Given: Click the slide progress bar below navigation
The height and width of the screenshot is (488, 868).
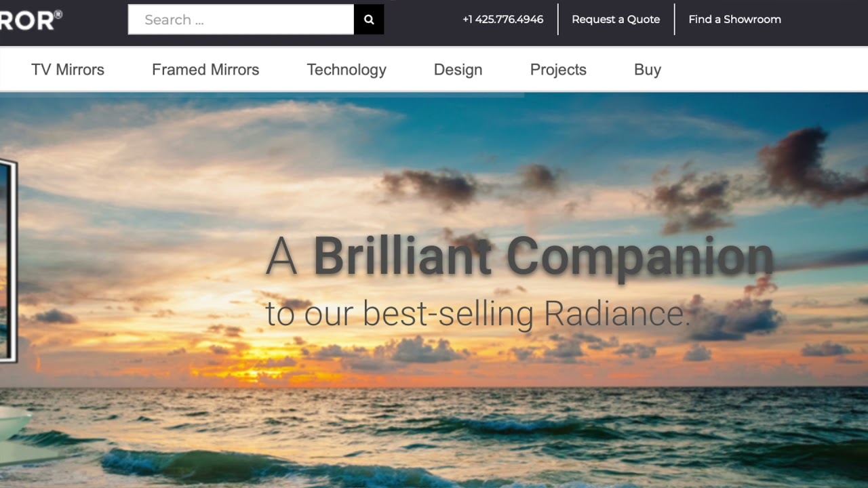Looking at the screenshot, I should click(x=262, y=95).
